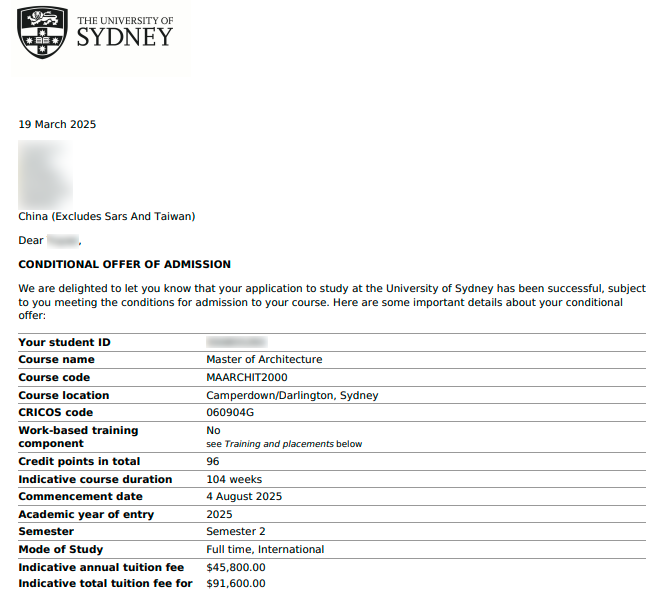This screenshot has width=664, height=591.
Task: Select 'Camperdown/Darlington, Sydney' value
Action: [292, 396]
